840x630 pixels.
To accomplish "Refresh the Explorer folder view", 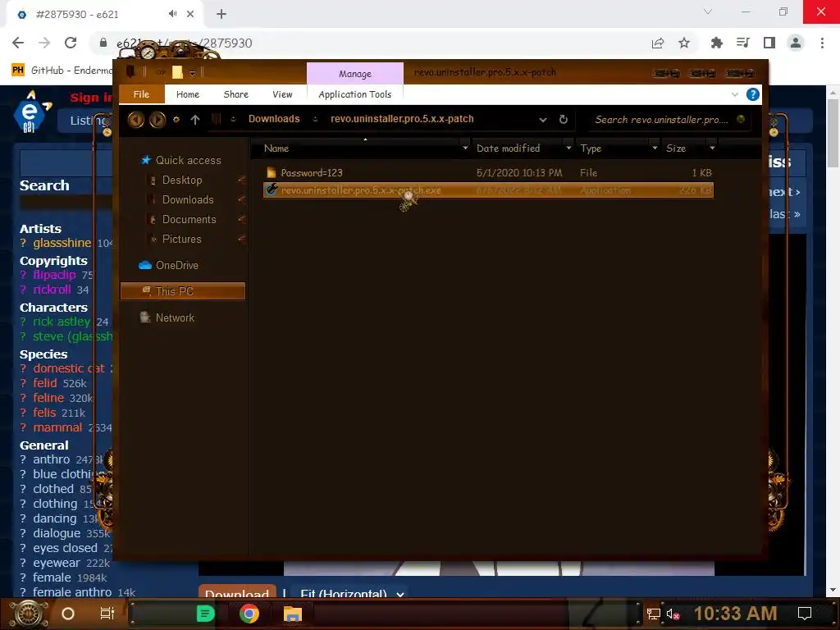I will [563, 120].
